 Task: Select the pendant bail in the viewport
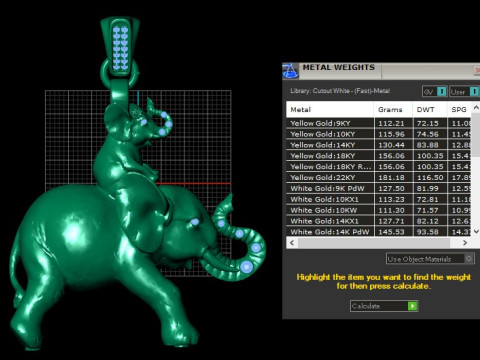pos(120,48)
